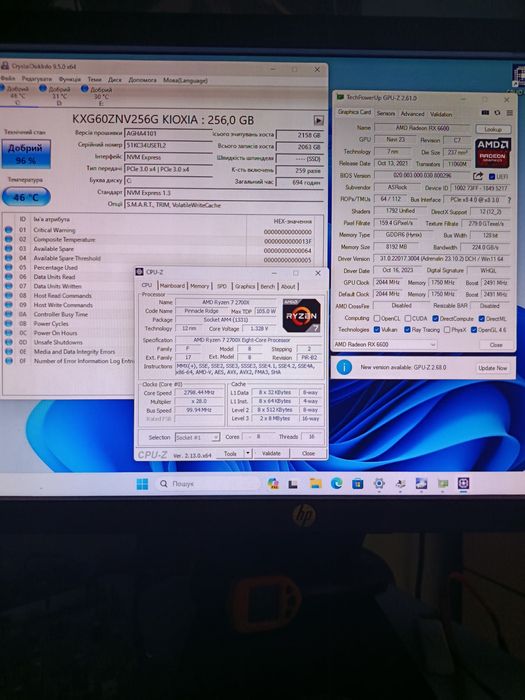The image size is (525, 700).
Task: Open the Функція menu in CrystalDiskInfo
Action: (x=70, y=79)
